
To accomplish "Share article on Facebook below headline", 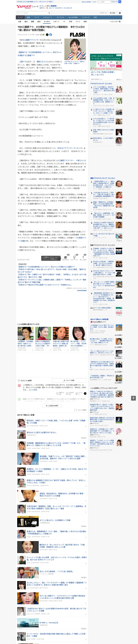I will click(51, 35).
